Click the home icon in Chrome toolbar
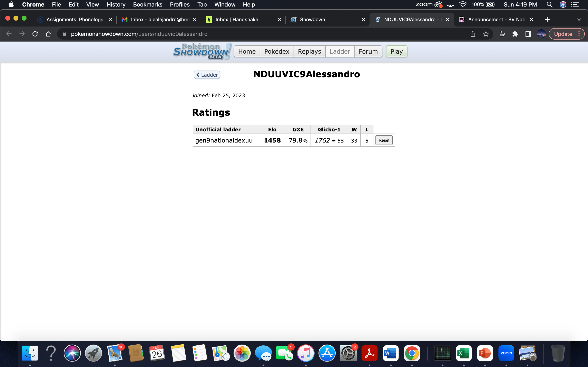The width and height of the screenshot is (588, 367). (48, 34)
